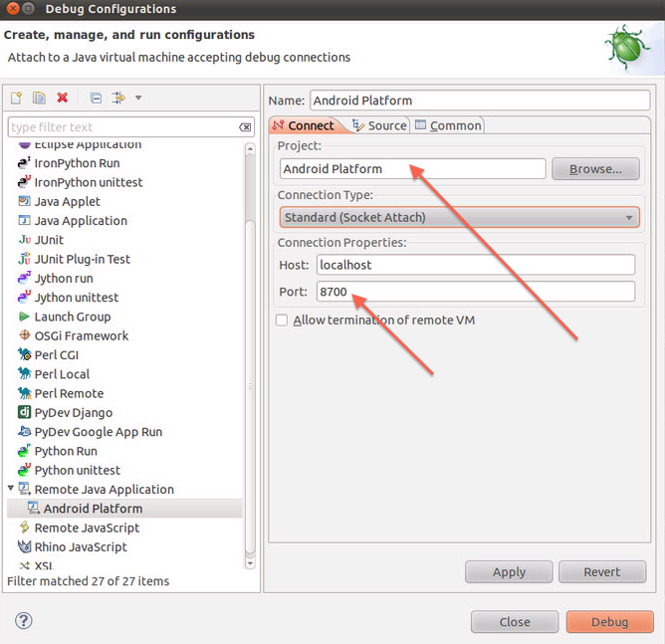
Task: Select the OSGi Framework entry
Action: pos(82,335)
